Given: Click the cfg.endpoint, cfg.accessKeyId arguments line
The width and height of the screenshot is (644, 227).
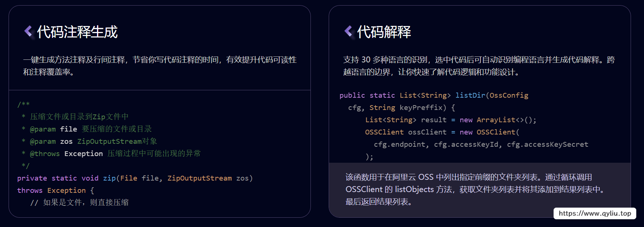Looking at the screenshot, I should 481,145.
